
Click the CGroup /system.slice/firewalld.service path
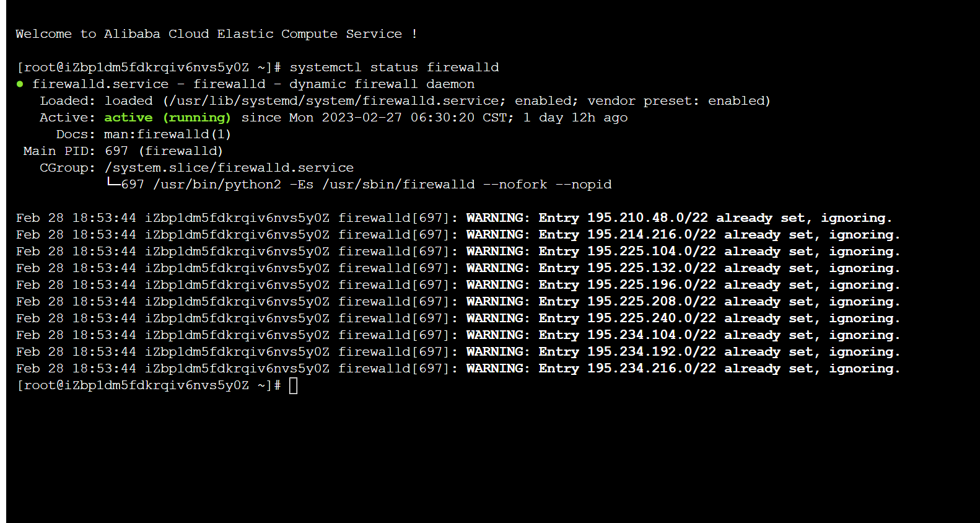tap(229, 168)
